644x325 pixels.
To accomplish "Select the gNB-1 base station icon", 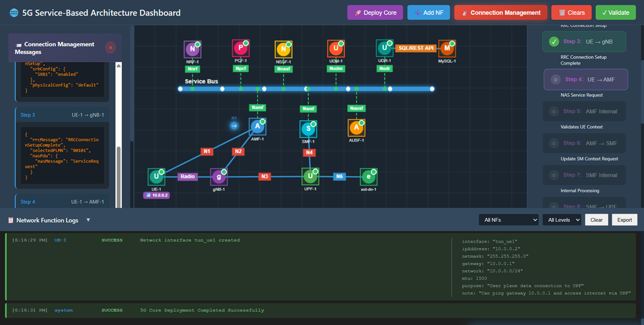I will click(218, 177).
